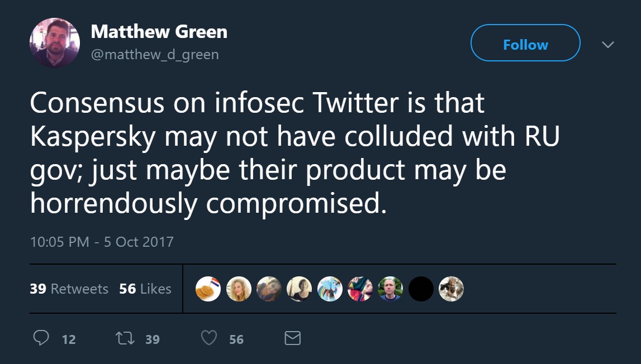Click the reply count 12

pyautogui.click(x=69, y=339)
